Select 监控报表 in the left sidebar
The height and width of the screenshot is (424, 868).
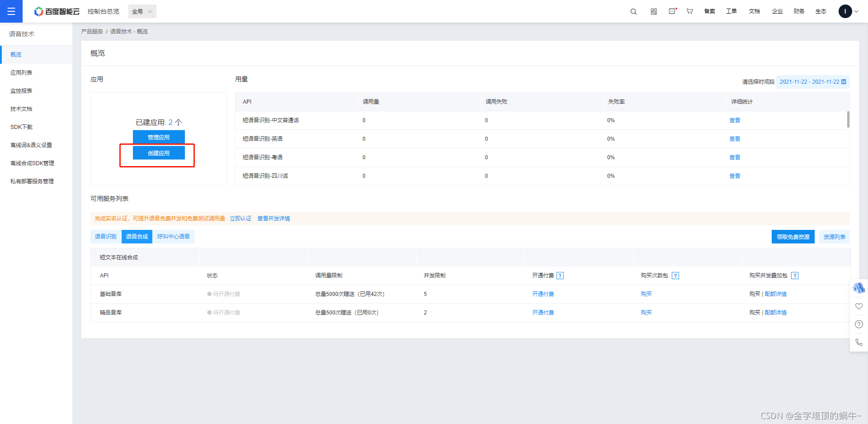36,91
